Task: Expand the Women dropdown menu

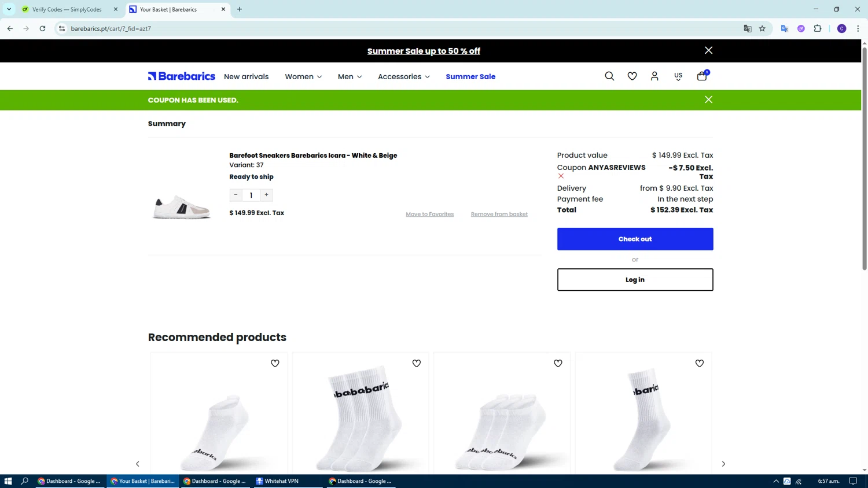Action: coord(303,76)
